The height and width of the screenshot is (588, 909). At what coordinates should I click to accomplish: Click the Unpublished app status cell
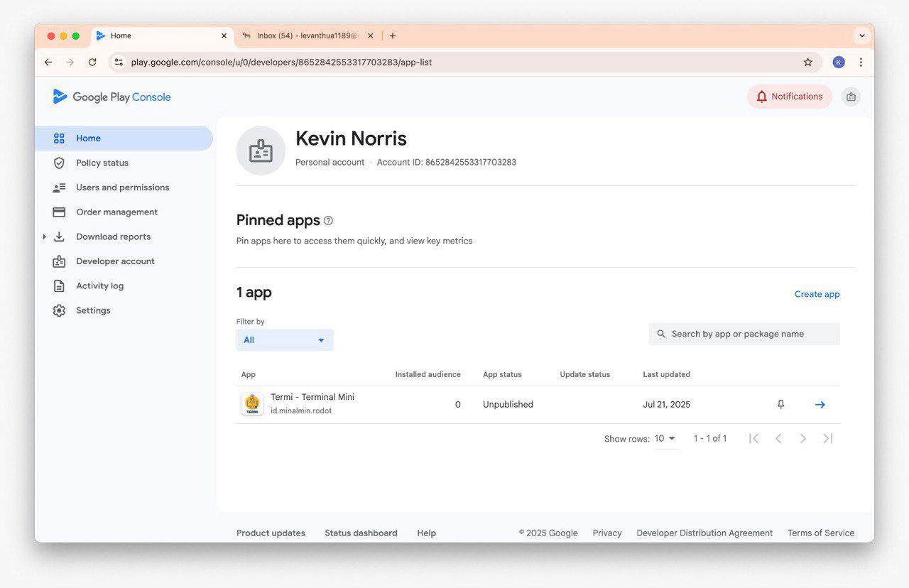coord(508,405)
